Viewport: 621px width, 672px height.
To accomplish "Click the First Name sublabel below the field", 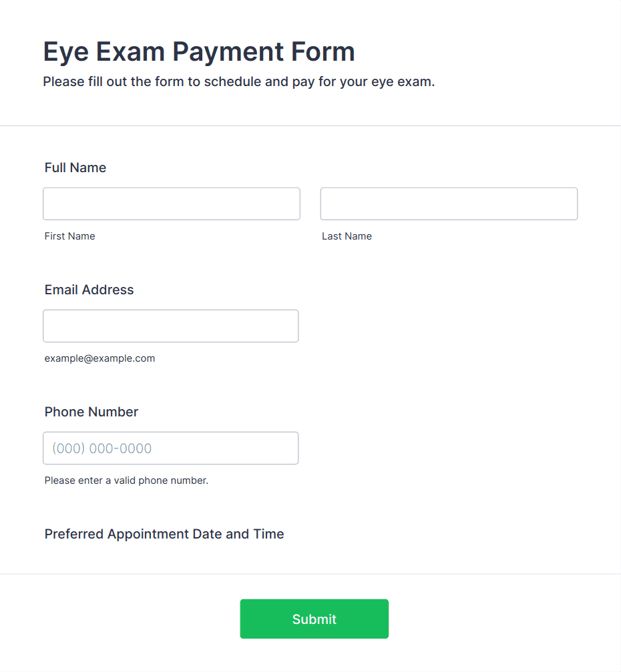I will (69, 236).
